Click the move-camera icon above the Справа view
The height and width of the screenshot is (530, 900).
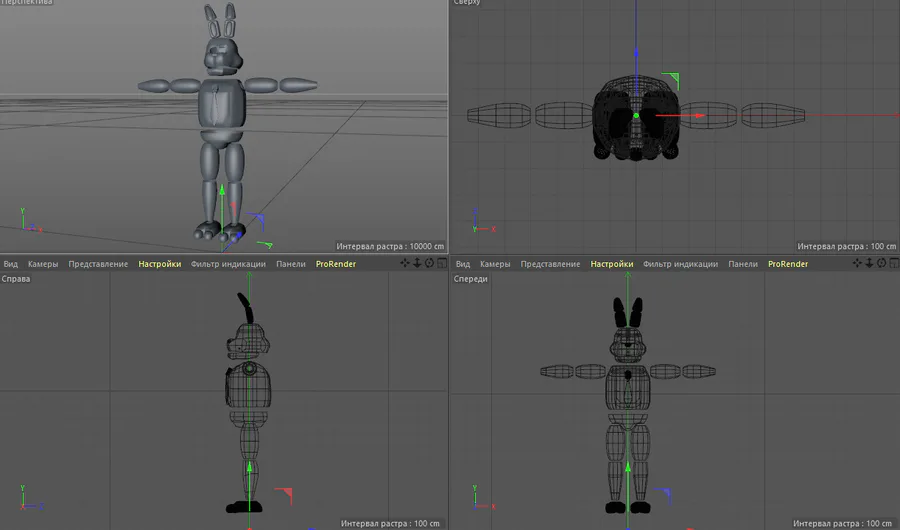(x=405, y=263)
